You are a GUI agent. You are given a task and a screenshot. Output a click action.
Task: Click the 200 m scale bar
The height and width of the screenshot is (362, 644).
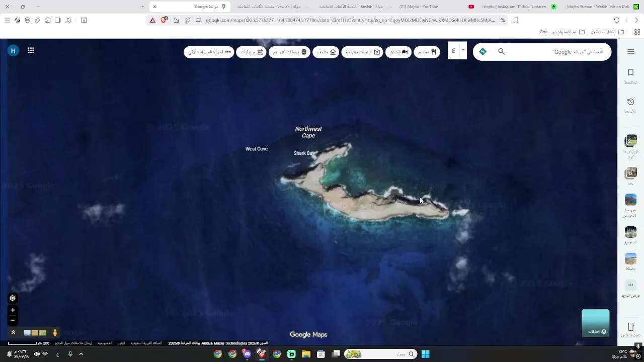coord(29,343)
